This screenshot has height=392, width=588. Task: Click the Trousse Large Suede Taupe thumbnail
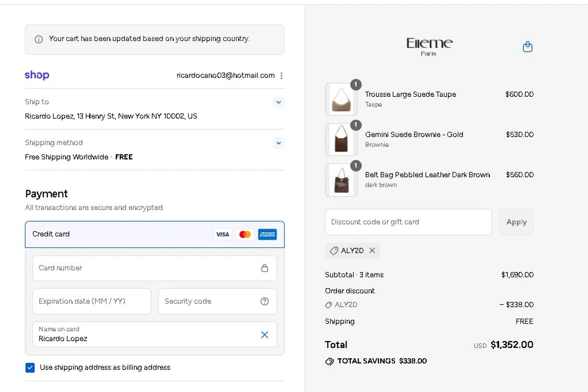pos(341,99)
